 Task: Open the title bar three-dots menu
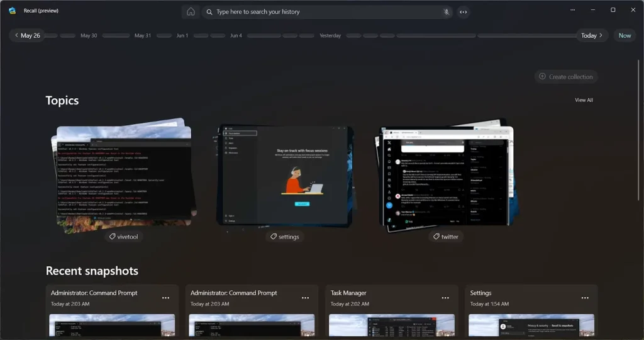pos(572,10)
